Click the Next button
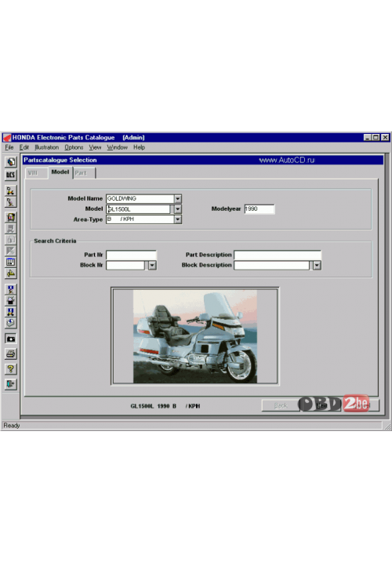The image size is (392, 562). click(321, 405)
